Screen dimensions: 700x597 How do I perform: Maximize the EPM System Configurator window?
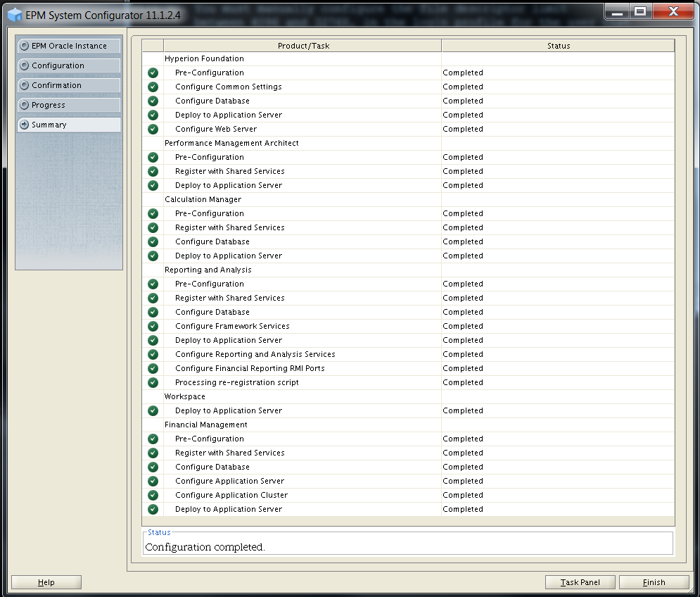coord(640,12)
